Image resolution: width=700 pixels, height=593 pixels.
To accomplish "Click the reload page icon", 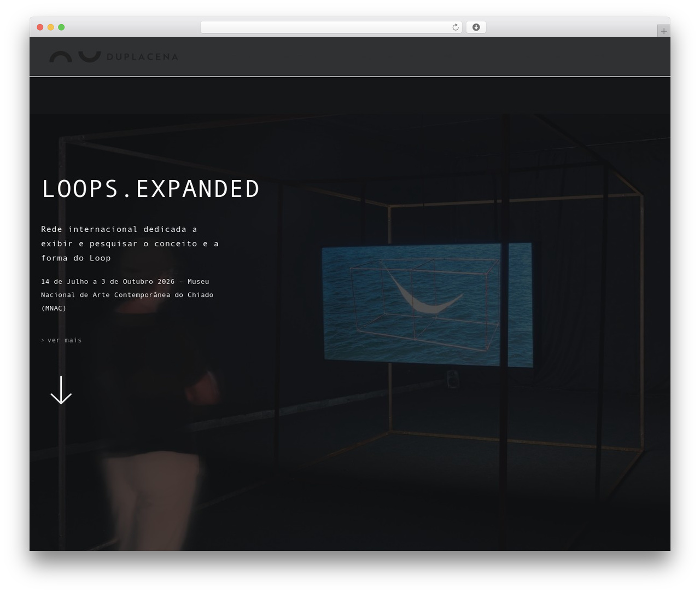I will pos(455,27).
